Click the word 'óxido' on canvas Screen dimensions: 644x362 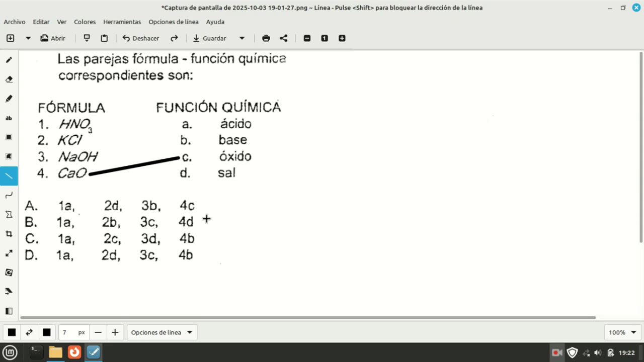pyautogui.click(x=235, y=156)
